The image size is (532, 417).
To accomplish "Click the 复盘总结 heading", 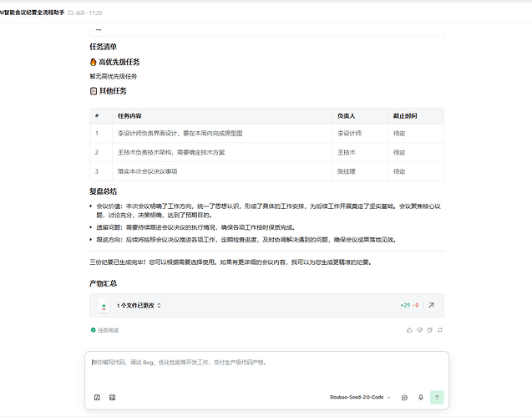I will pyautogui.click(x=104, y=191).
